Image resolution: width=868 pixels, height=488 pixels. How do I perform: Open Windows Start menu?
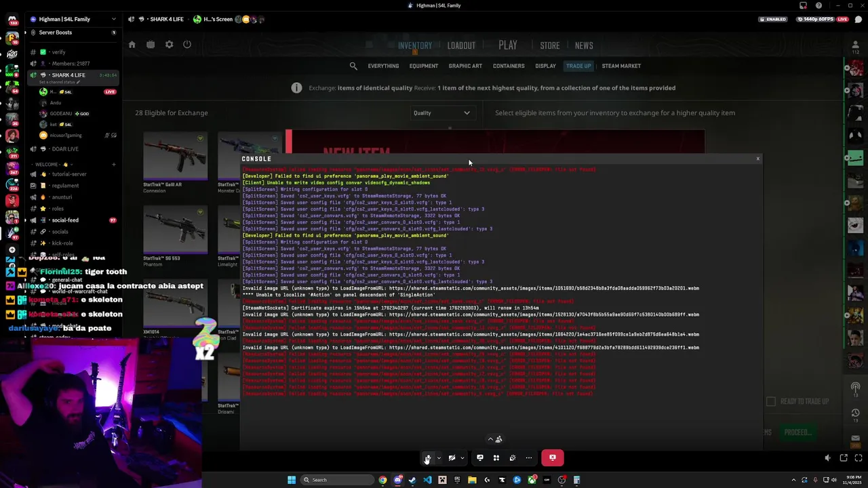[292, 480]
